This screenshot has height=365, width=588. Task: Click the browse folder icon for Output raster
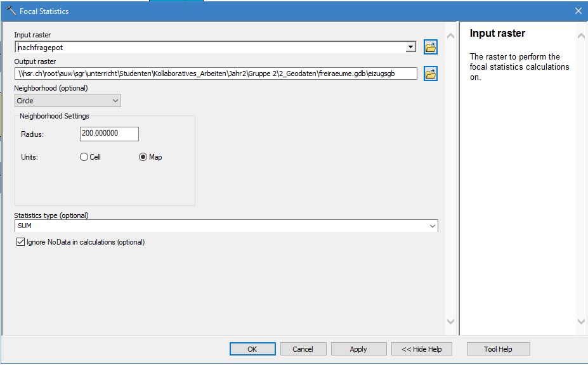click(431, 74)
